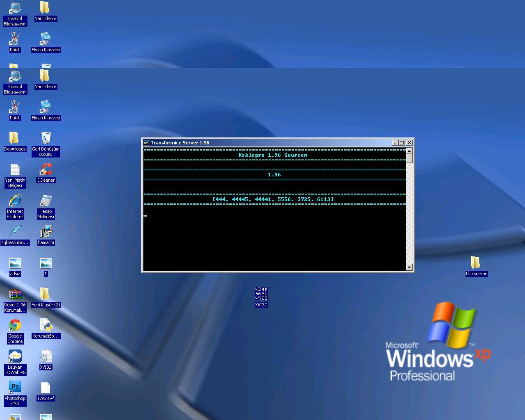
Task: Select the hamachi installer icon
Action: click(46, 235)
